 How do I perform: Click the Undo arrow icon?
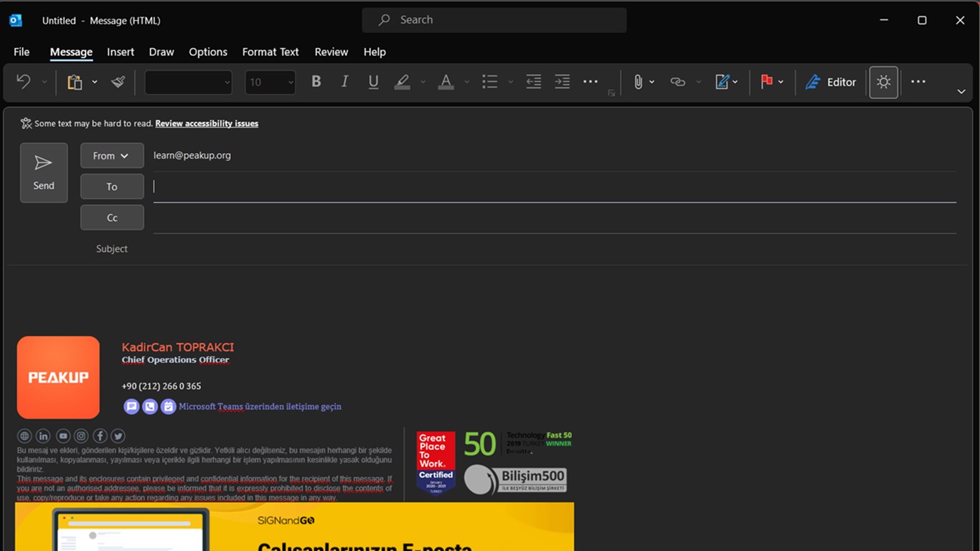pyautogui.click(x=24, y=82)
